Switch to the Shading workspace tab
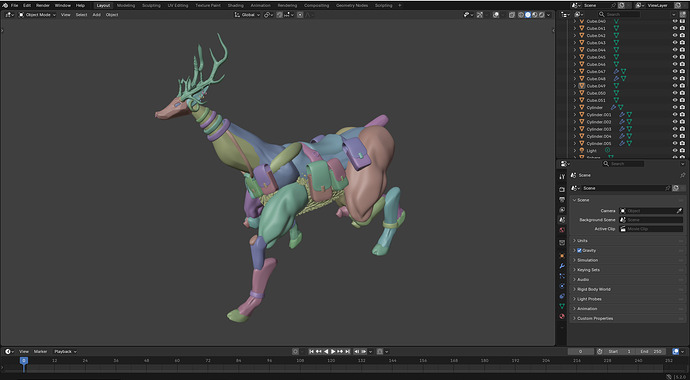The image size is (690, 380). point(235,6)
